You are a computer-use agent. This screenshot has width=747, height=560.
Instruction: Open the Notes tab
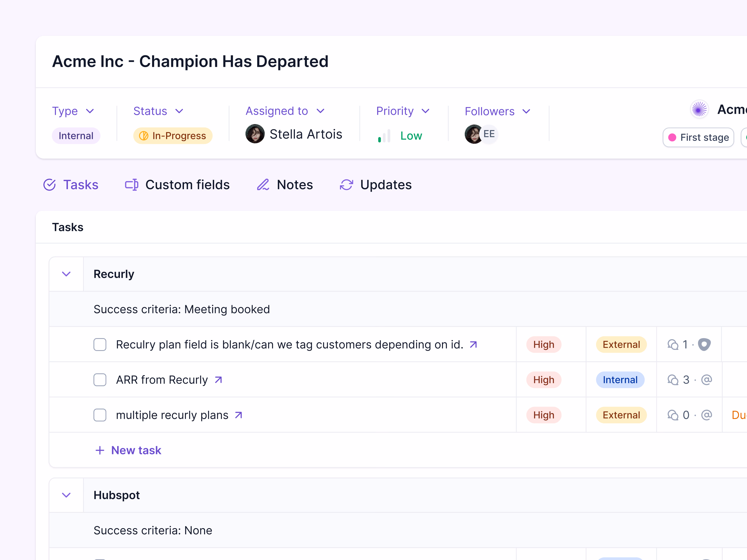[x=285, y=185]
